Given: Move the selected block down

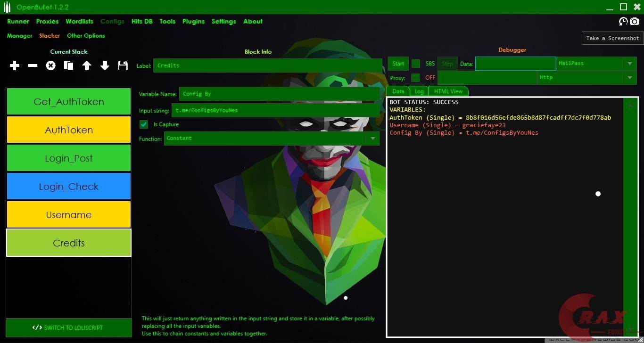Looking at the screenshot, I should click(105, 65).
